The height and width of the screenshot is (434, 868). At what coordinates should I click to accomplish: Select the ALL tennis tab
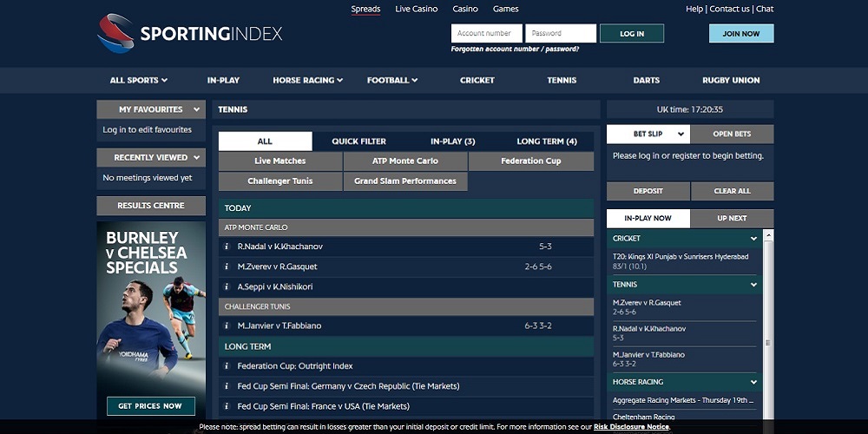coord(265,141)
